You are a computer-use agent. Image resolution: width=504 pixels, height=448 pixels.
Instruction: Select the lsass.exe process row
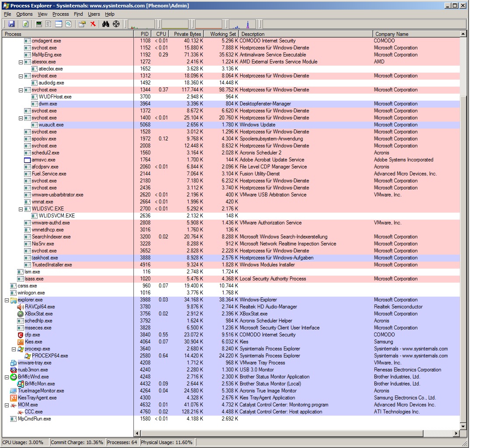(231, 279)
